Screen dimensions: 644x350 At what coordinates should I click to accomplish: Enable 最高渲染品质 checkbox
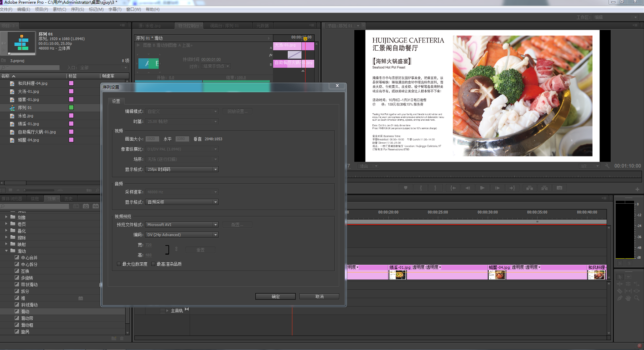[153, 264]
